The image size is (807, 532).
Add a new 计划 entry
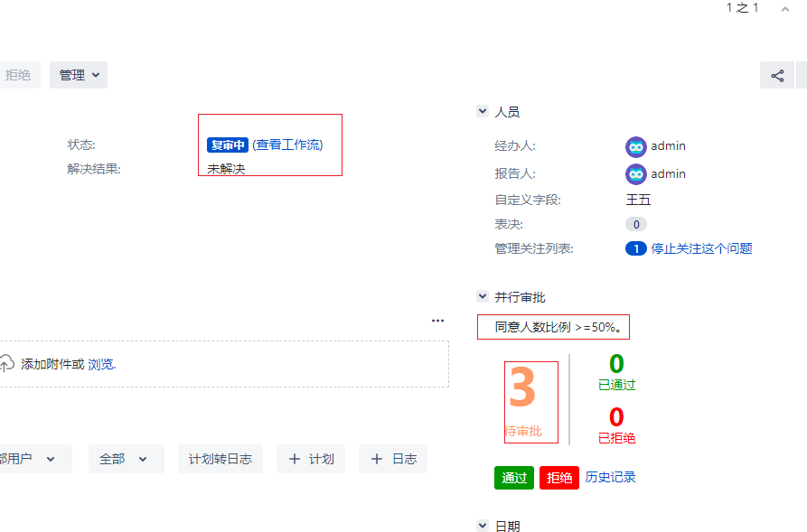(x=311, y=459)
